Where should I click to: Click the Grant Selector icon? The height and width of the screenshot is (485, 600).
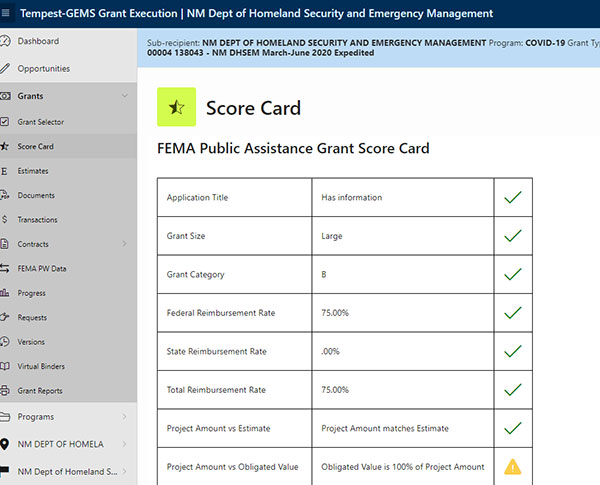tap(5, 122)
